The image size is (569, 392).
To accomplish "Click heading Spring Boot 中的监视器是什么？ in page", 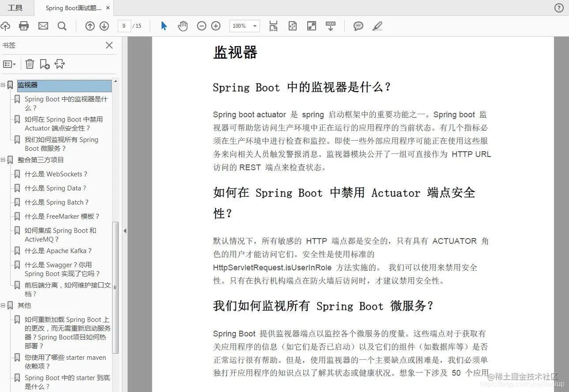I will pos(302,87).
